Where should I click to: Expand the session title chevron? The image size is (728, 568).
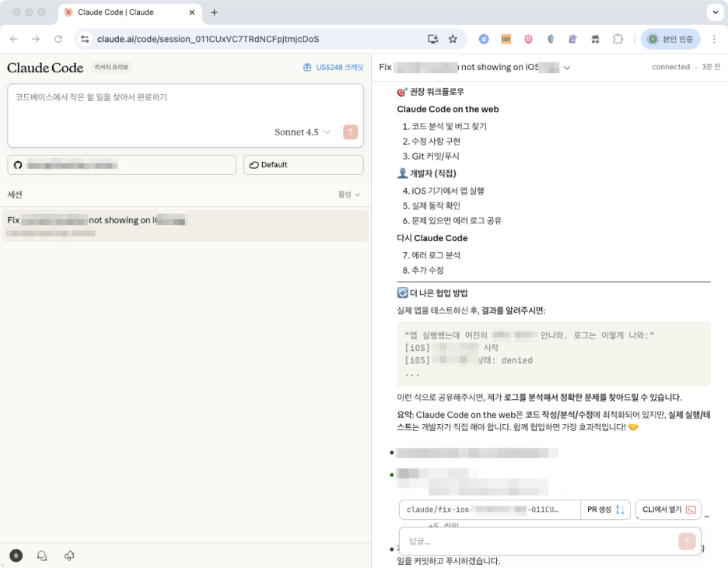(567, 68)
